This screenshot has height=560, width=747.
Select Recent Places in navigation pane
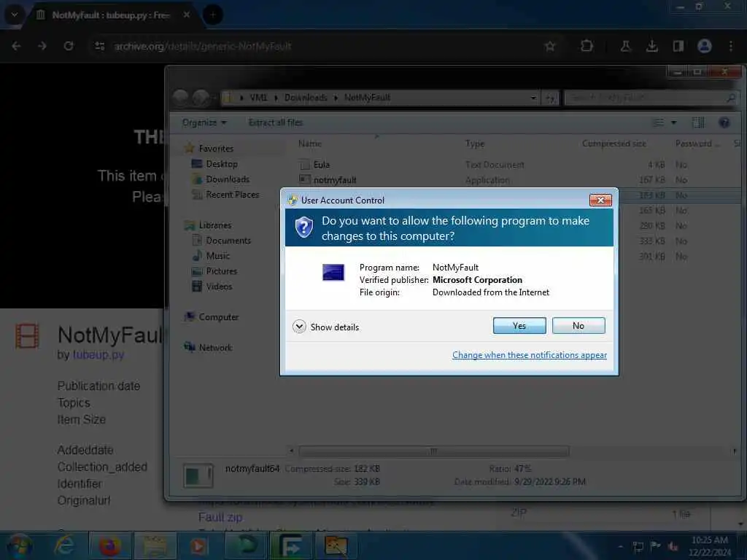click(x=233, y=194)
